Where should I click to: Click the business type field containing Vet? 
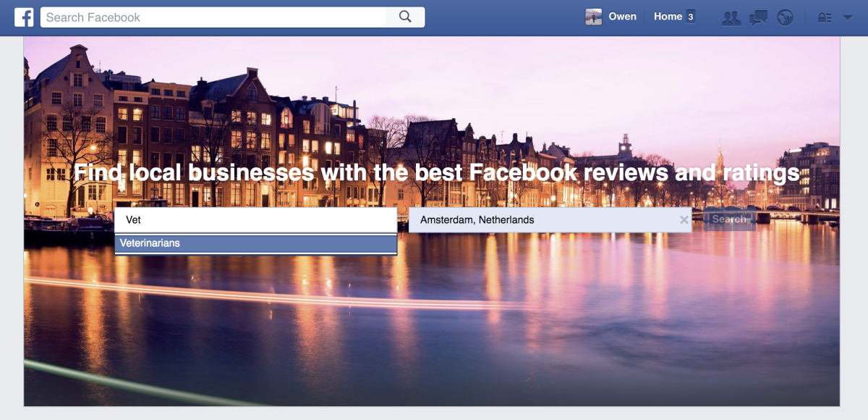[255, 220]
